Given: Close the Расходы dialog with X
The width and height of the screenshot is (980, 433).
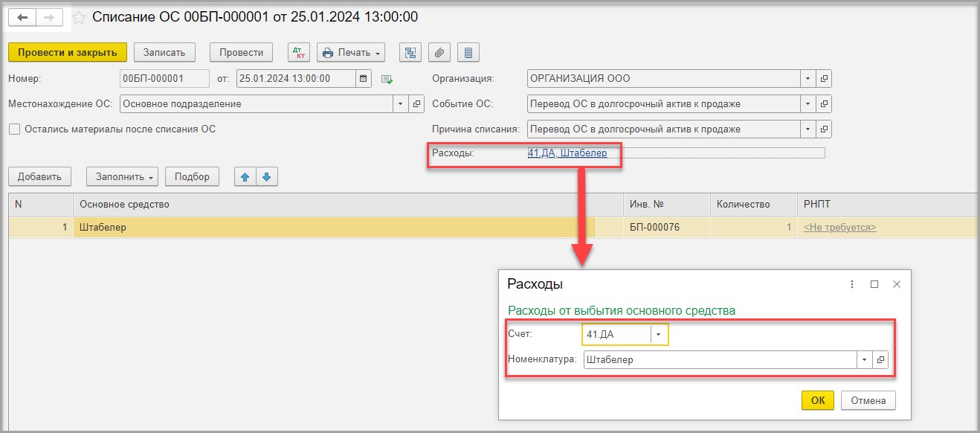Looking at the screenshot, I should coord(897,284).
